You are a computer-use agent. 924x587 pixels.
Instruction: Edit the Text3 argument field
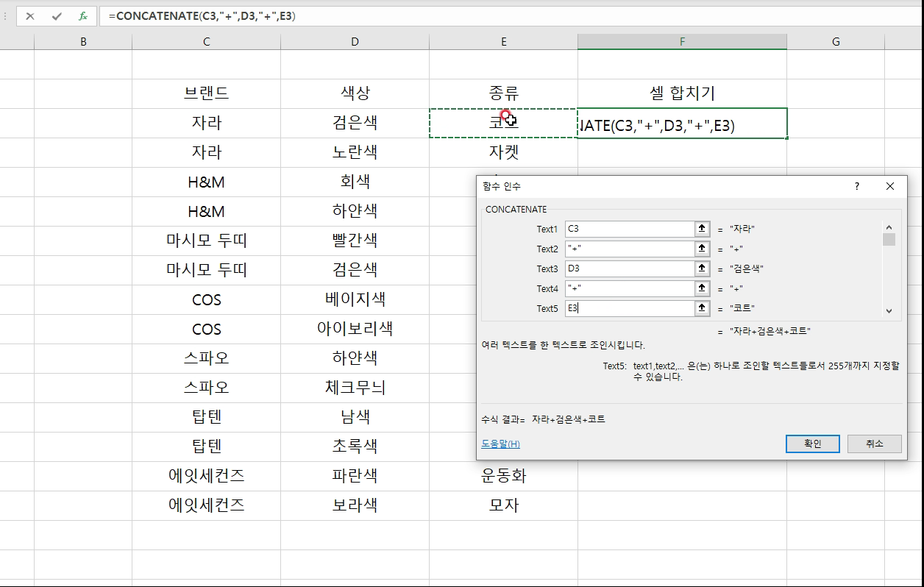pyautogui.click(x=630, y=268)
